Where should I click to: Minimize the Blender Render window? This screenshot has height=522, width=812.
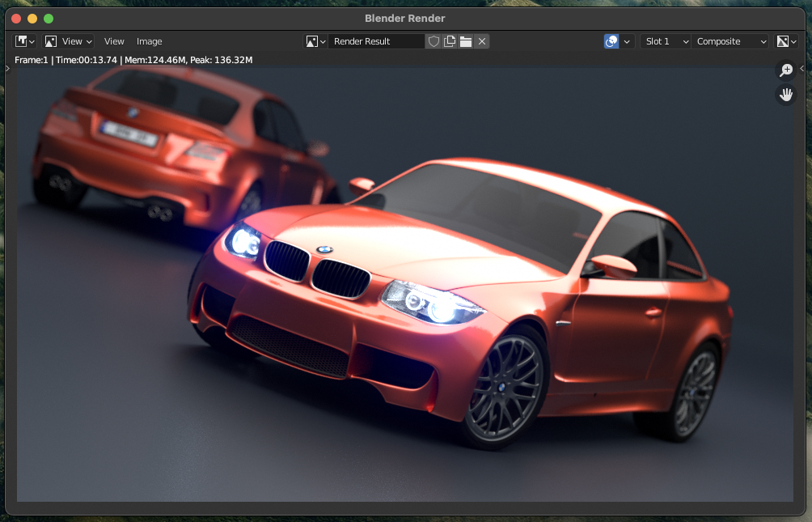point(32,19)
